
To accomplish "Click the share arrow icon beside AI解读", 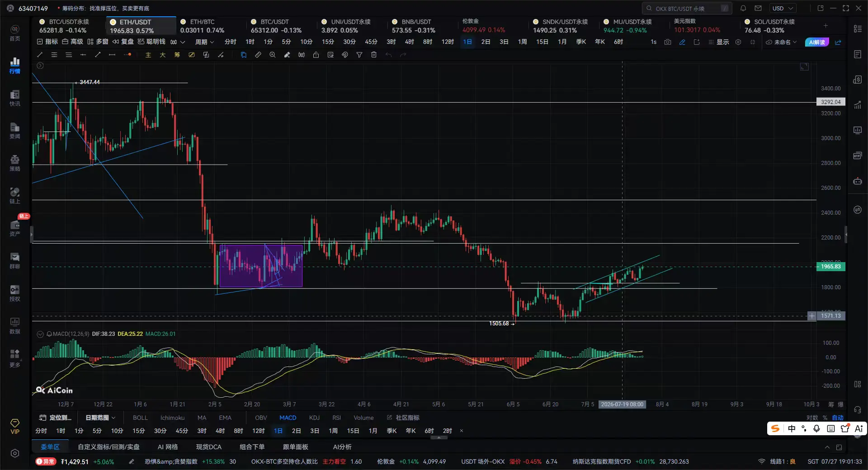I will click(x=838, y=42).
